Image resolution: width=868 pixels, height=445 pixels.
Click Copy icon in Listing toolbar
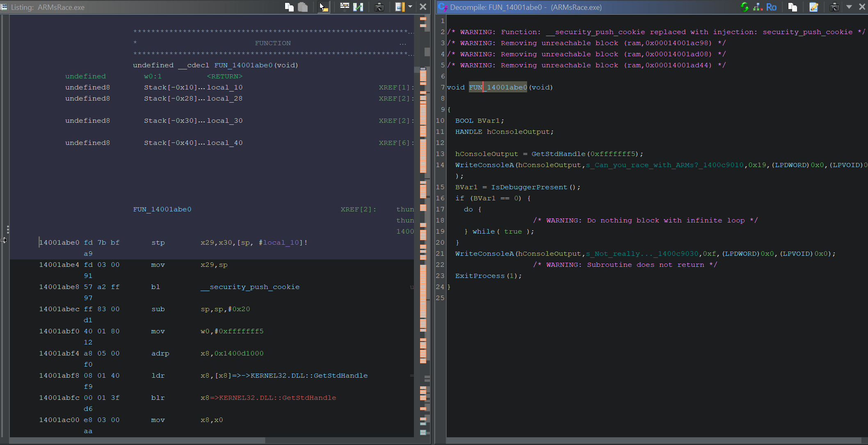click(289, 7)
